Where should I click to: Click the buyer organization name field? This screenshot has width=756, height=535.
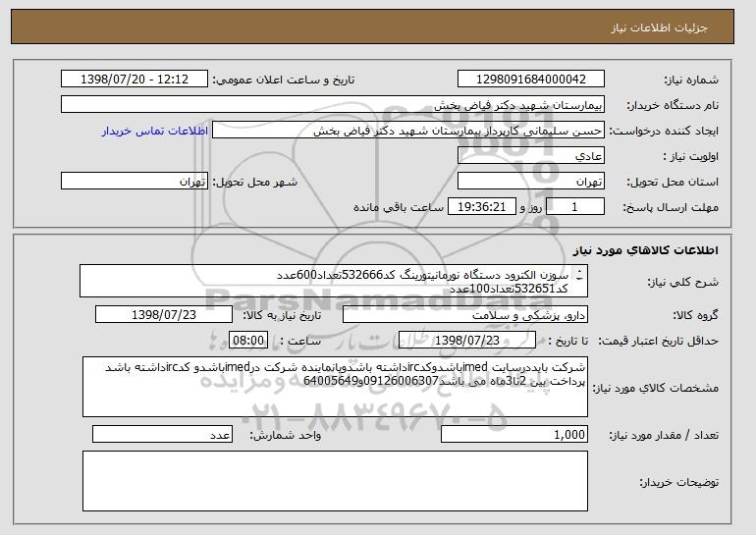(333, 105)
